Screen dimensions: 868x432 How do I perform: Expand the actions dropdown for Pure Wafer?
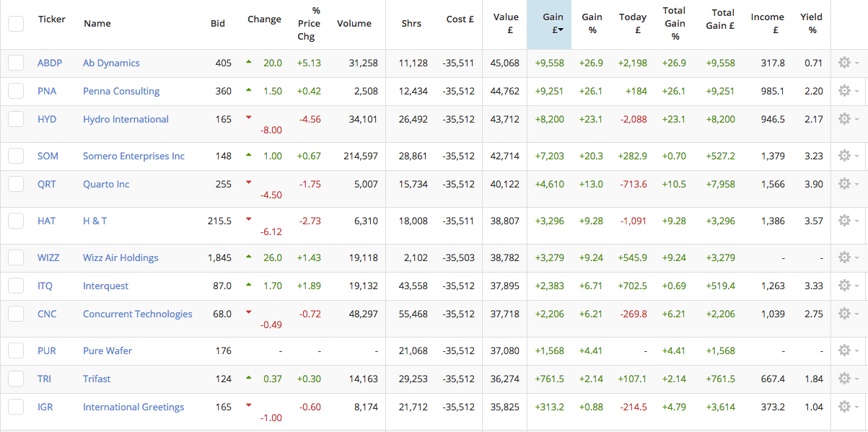pyautogui.click(x=848, y=351)
